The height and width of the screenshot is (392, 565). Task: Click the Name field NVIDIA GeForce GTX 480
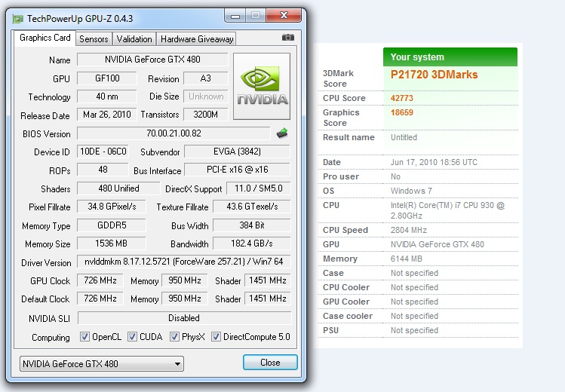(152, 60)
